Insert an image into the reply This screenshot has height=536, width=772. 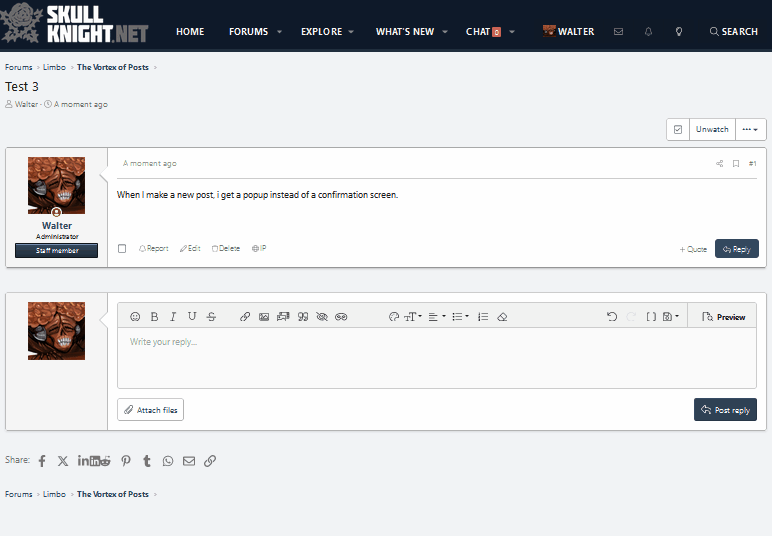[264, 317]
